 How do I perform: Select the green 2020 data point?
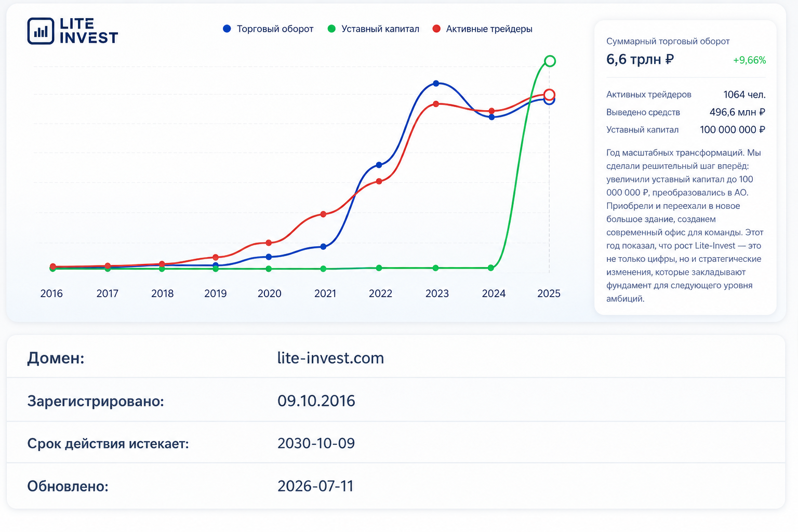click(269, 269)
